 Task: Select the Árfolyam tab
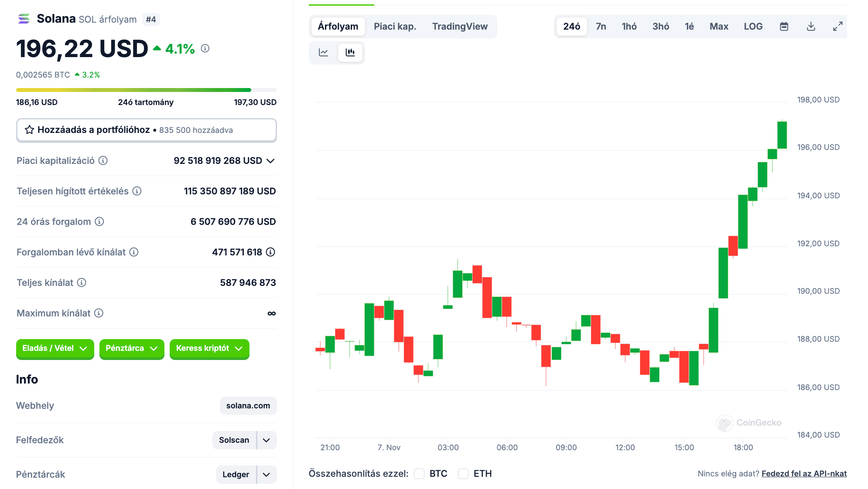pyautogui.click(x=338, y=27)
